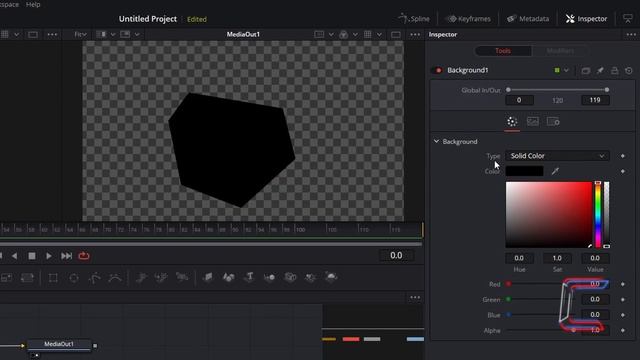Pin the Background1 controls
This screenshot has height=360, width=640.
pos(600,71)
